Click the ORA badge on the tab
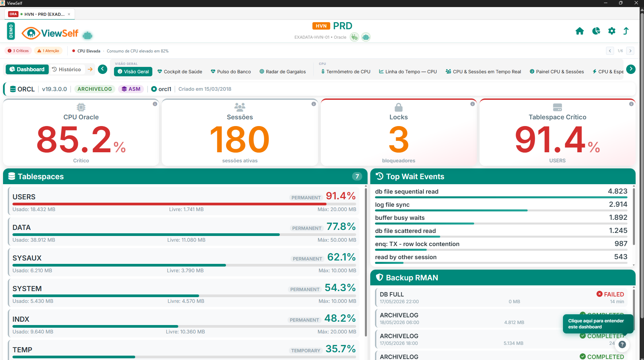The width and height of the screenshot is (644, 360). (x=13, y=14)
